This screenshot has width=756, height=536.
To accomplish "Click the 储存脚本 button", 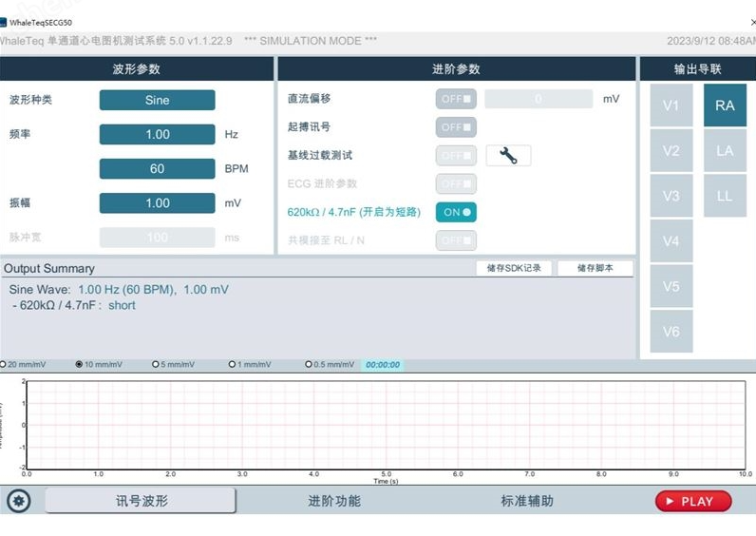I will (x=595, y=269).
